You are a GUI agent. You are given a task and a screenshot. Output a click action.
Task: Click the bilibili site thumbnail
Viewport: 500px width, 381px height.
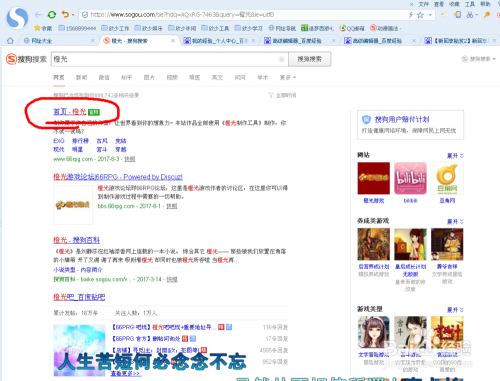[x=410, y=178]
